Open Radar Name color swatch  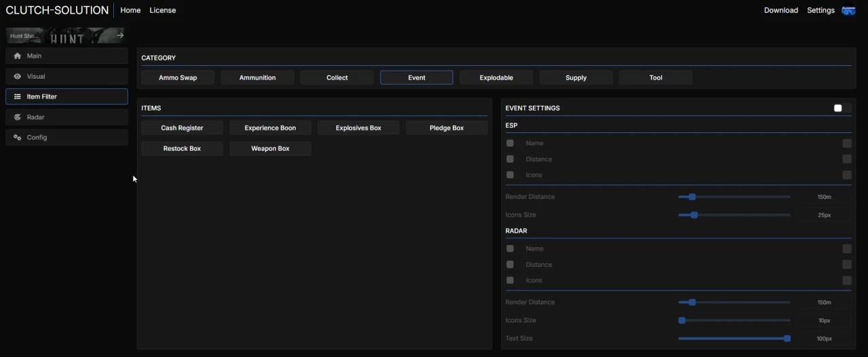847,248
